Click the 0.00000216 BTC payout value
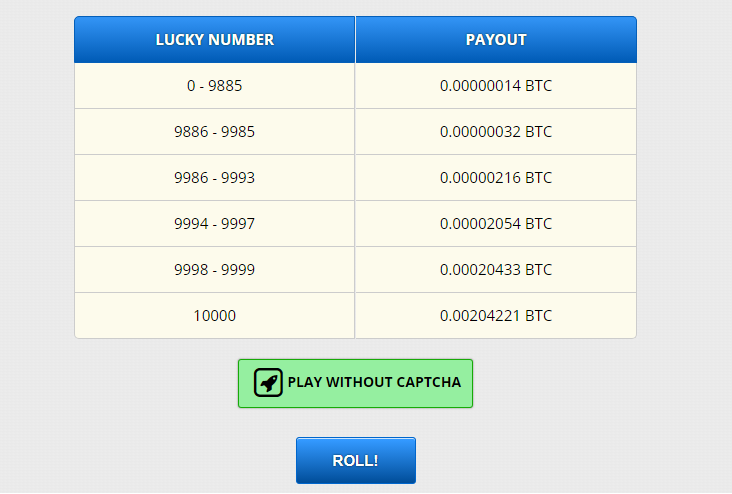 click(x=496, y=178)
